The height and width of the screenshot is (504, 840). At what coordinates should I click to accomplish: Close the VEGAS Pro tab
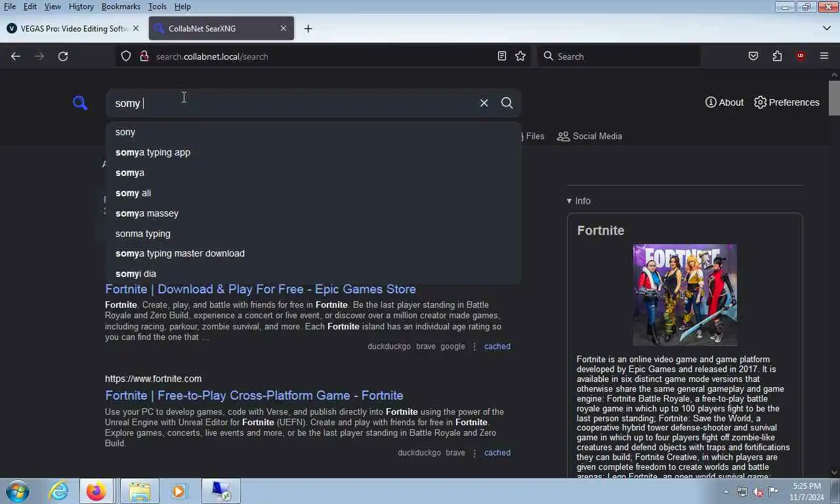click(x=136, y=28)
